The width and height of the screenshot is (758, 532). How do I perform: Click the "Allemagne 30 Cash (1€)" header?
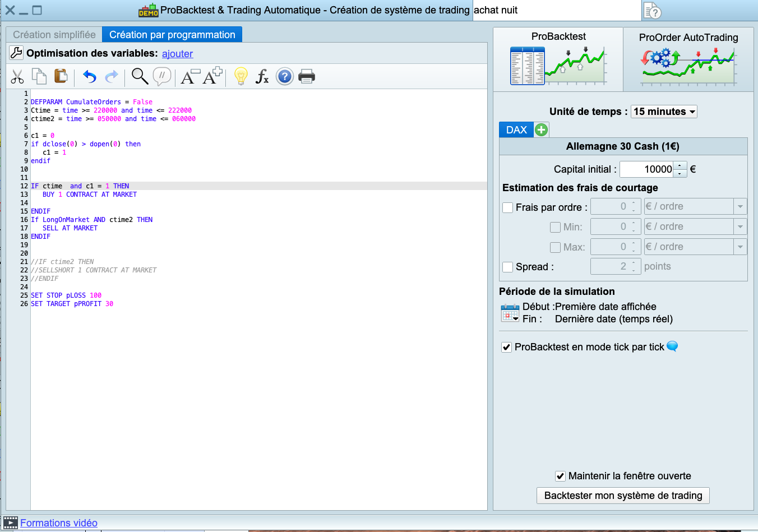[623, 146]
